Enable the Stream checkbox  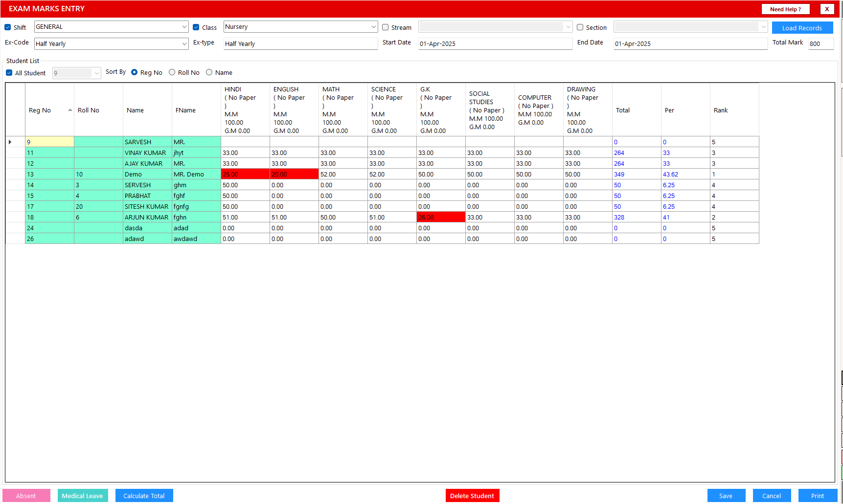[386, 27]
